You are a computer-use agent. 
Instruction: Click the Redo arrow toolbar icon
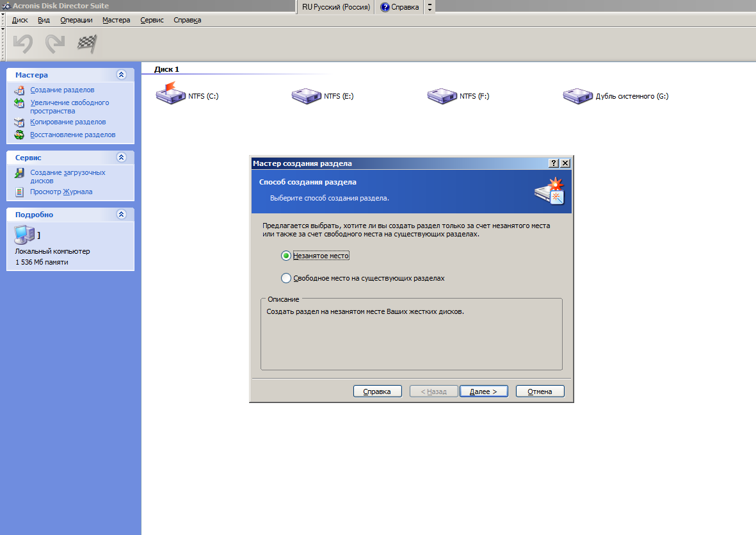pyautogui.click(x=55, y=44)
